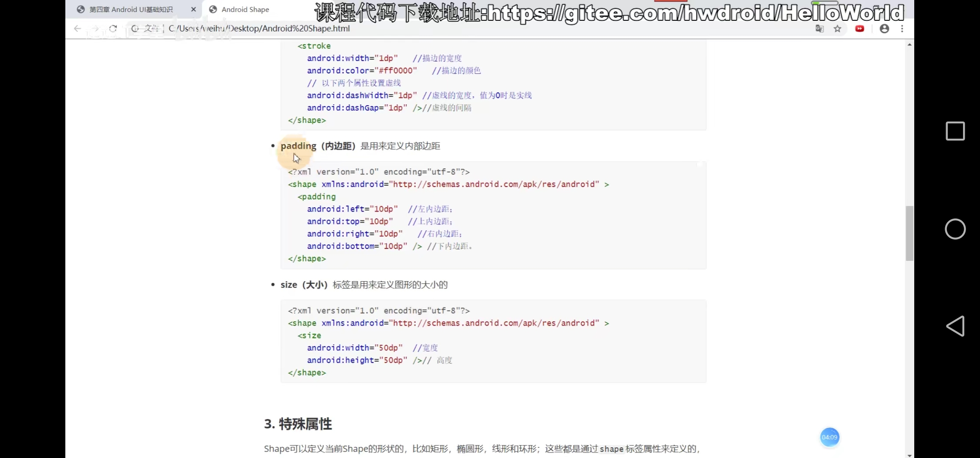Click the browser back arrow
The height and width of the screenshot is (458, 980).
[77, 28]
